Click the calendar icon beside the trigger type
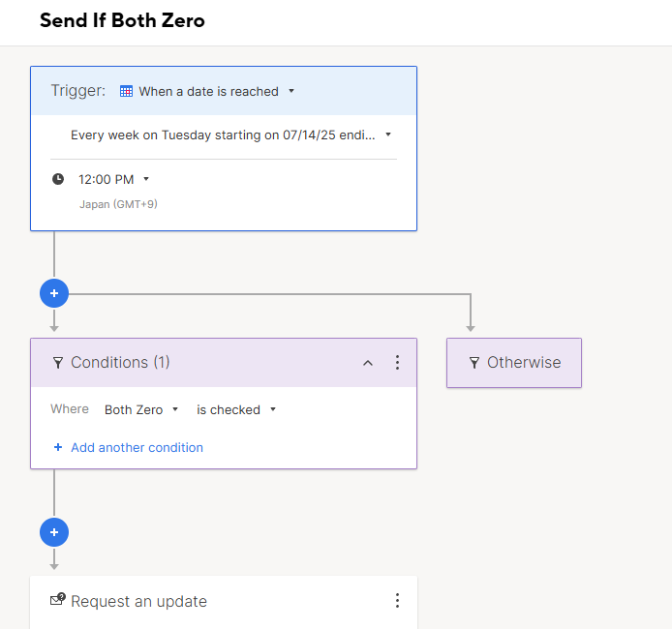Screen dimensions: 672x629 pos(126,91)
